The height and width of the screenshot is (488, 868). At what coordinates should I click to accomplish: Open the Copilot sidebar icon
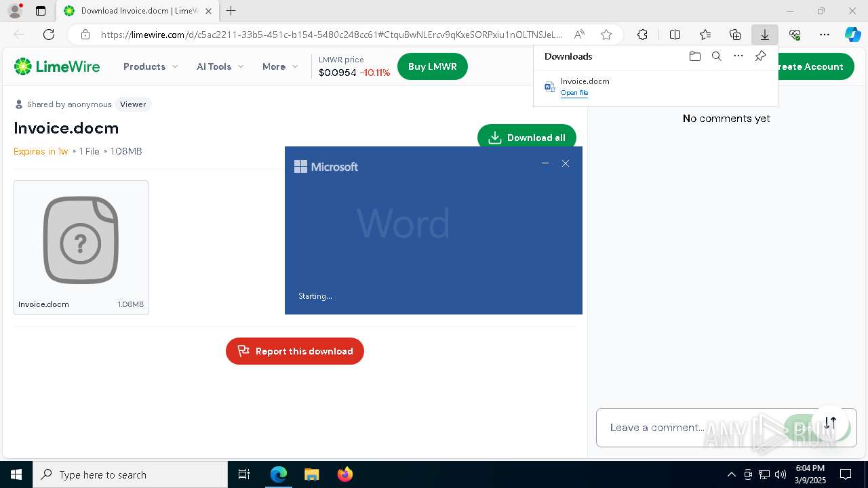click(x=852, y=35)
